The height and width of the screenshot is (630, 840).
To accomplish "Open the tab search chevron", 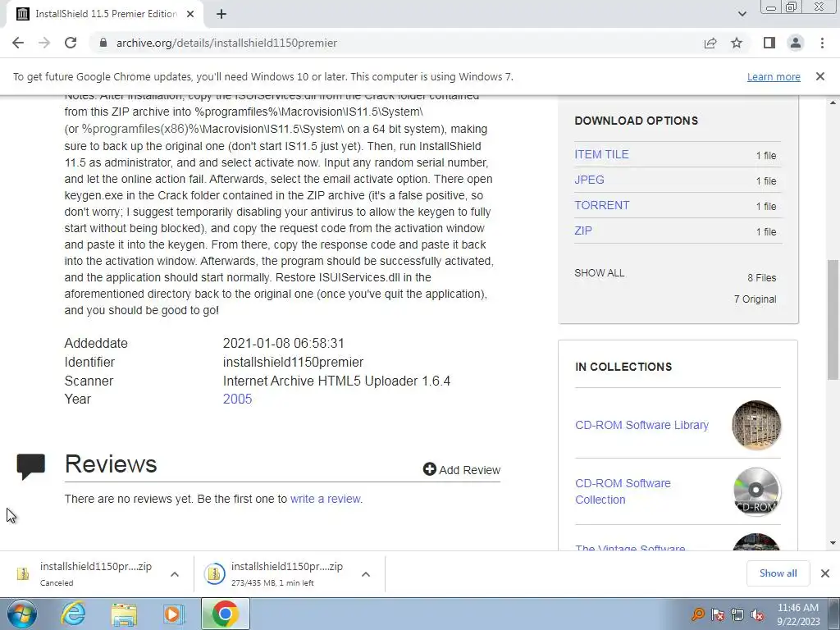I will click(x=742, y=14).
